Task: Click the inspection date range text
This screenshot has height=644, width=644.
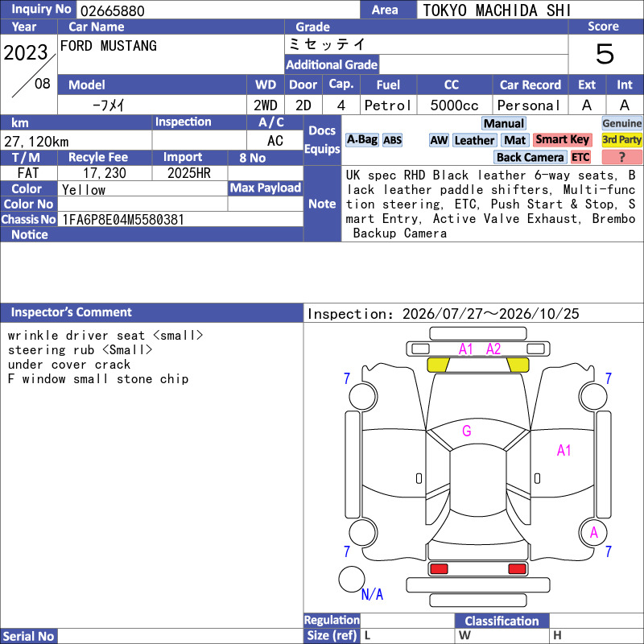Action: pyautogui.click(x=444, y=314)
